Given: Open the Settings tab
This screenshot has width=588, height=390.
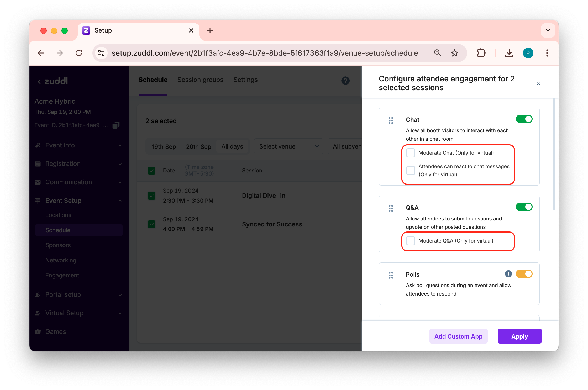Looking at the screenshot, I should coord(245,80).
